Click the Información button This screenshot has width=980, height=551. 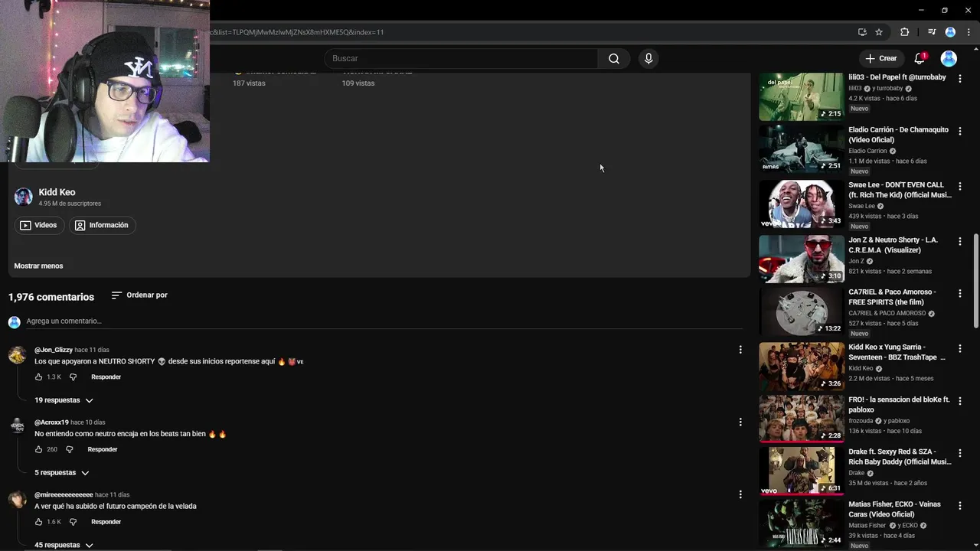tap(102, 225)
